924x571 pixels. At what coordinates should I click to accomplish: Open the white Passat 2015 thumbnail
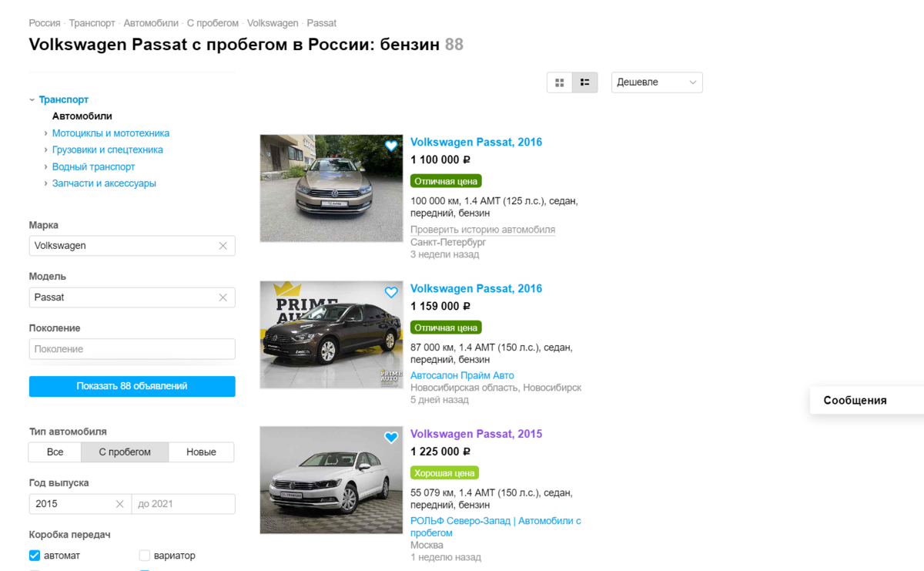332,480
